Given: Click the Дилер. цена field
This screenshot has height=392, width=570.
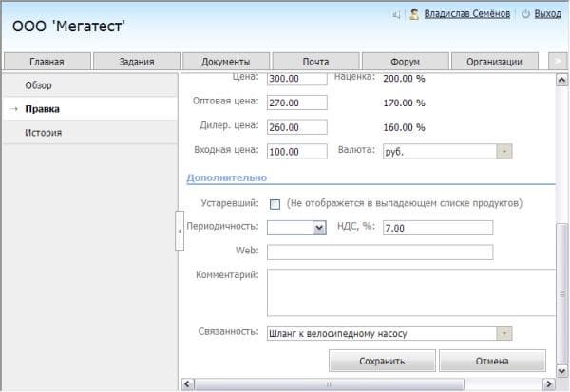Looking at the screenshot, I should pyautogui.click(x=297, y=127).
